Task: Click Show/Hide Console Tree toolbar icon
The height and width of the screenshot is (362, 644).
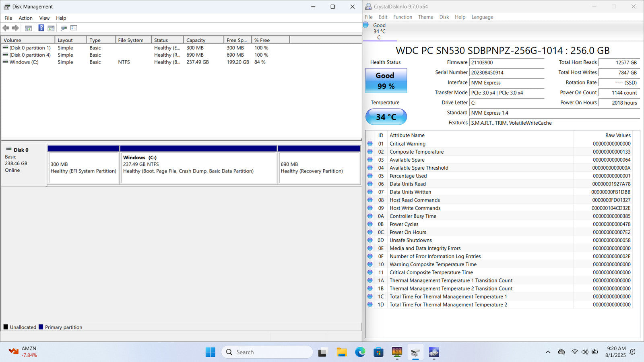Action: (x=28, y=28)
